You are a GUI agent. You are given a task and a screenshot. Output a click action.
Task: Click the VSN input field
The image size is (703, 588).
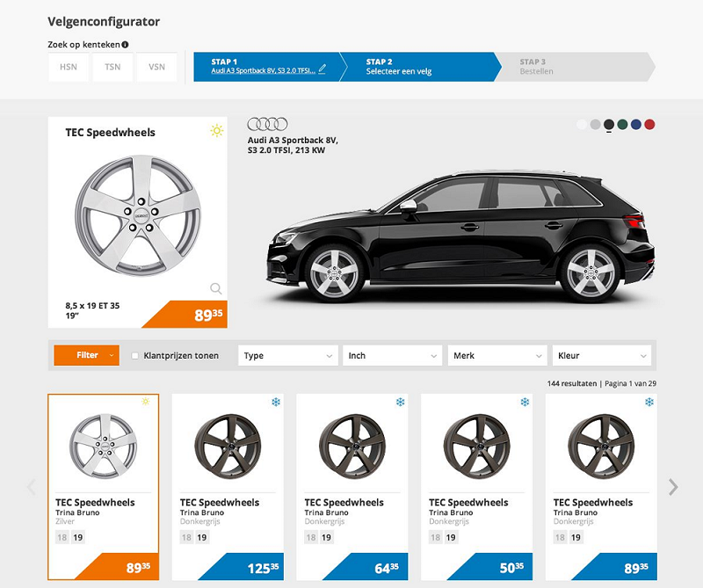tap(157, 67)
